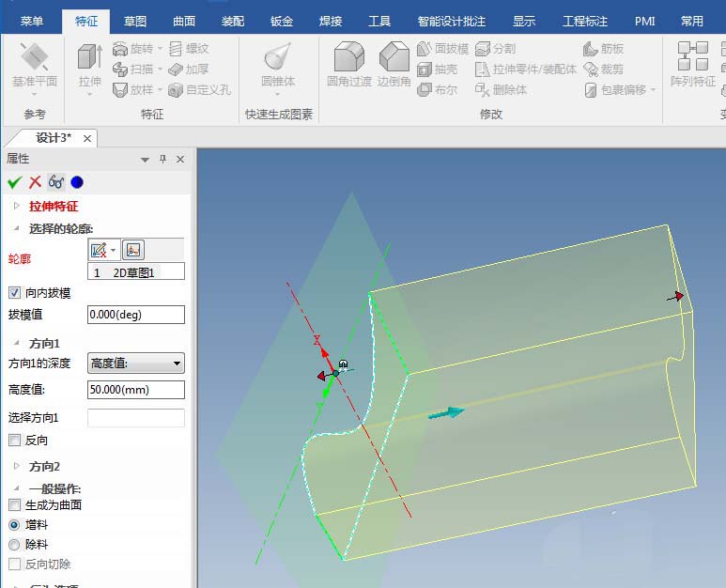
Task: Switch to the 钣金 tab
Action: click(x=282, y=22)
